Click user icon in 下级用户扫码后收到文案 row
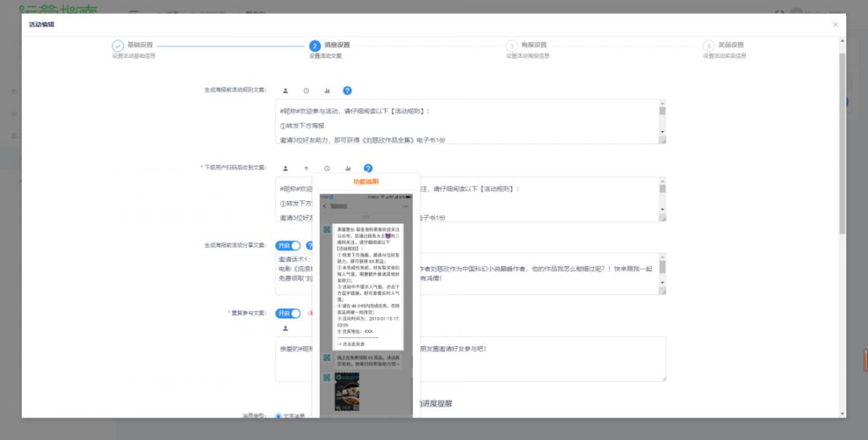This screenshot has width=868, height=440. click(x=285, y=168)
